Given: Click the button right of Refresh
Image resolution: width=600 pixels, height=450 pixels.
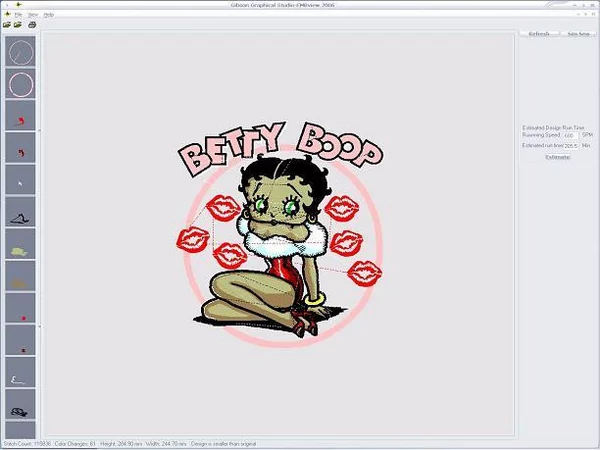Looking at the screenshot, I should click(578, 34).
